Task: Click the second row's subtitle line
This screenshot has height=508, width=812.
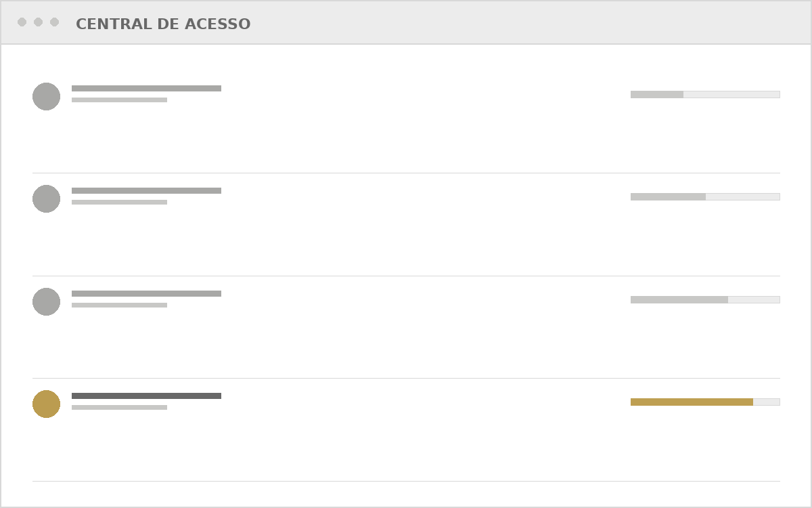Action: [119, 202]
